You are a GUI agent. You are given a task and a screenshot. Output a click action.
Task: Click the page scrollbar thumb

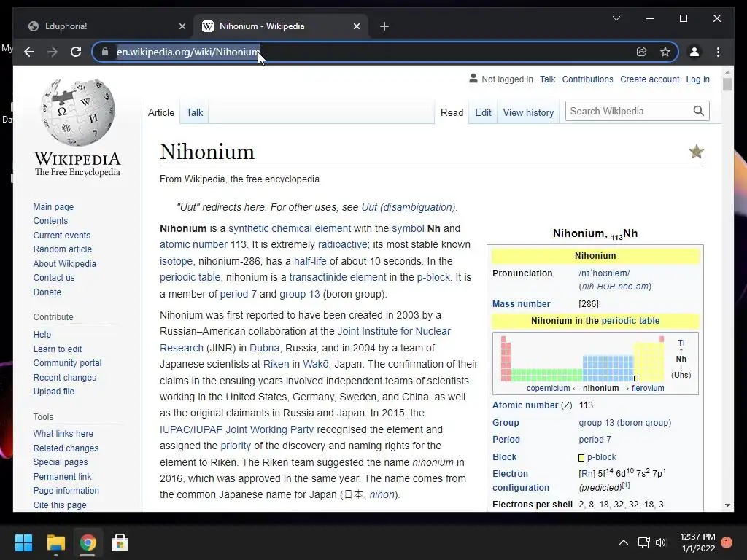click(x=727, y=85)
